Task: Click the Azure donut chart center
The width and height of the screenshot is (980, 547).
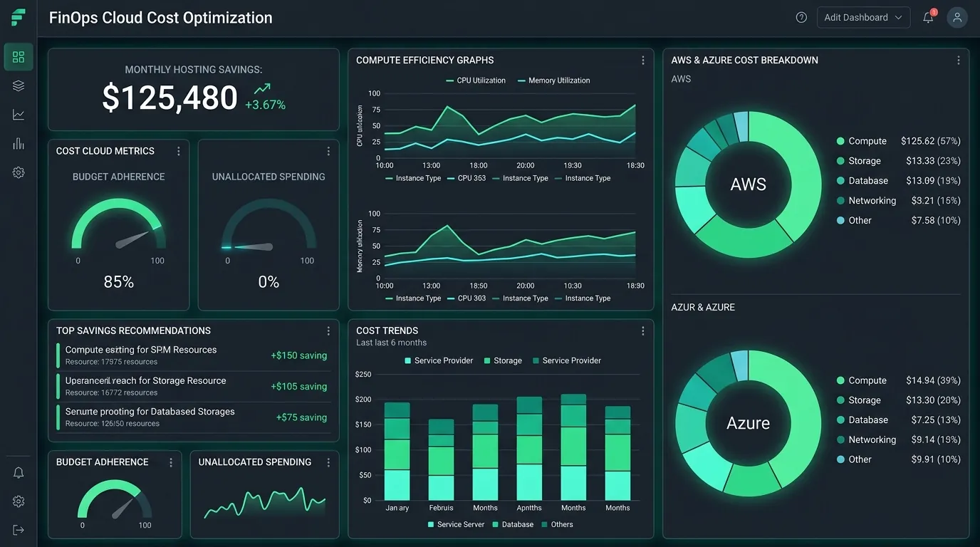Action: pos(749,423)
